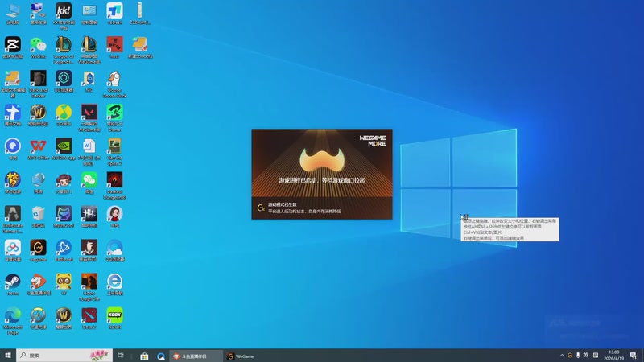Viewport: 644px width, 362px height.
Task: Launch the Slay the Spire 2 shortcut
Action: [x=114, y=152]
